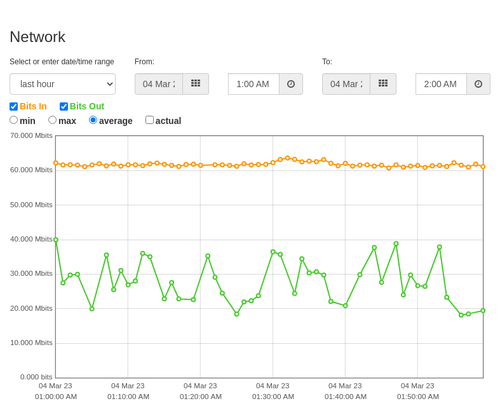Screen dimensions: 500x403
Task: Click the 01:30:00 AM time axis label
Action: [273, 397]
